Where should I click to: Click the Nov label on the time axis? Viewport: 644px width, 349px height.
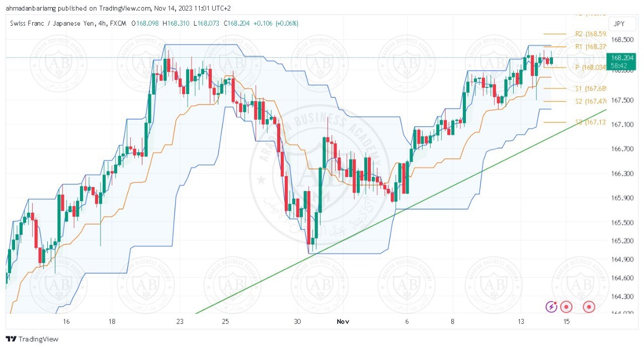tap(343, 321)
